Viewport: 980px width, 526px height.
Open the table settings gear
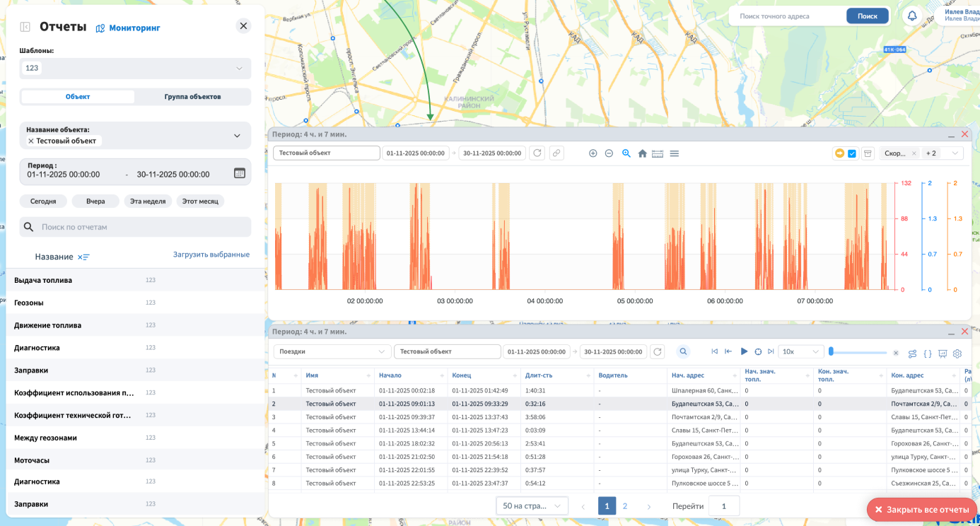pos(957,353)
